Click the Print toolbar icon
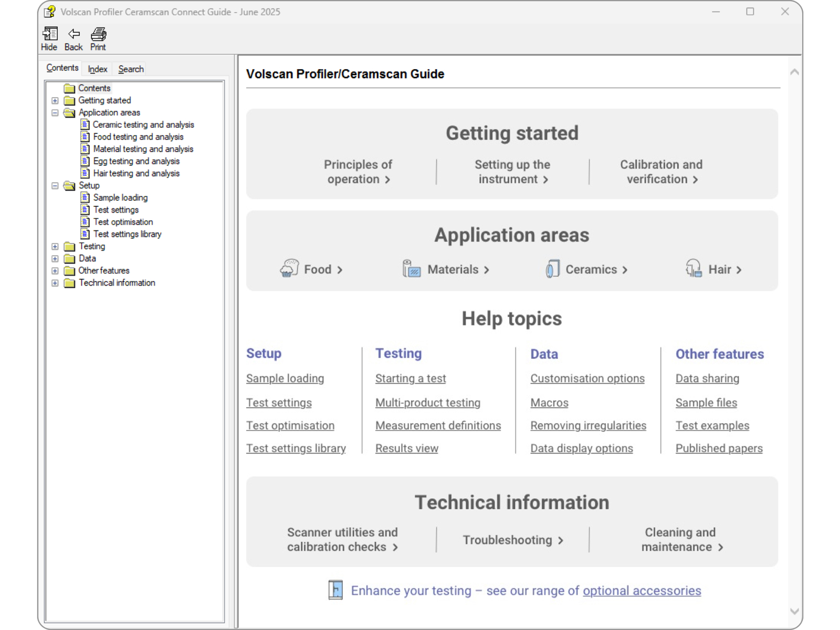Screen dimensions: 840x630 click(x=98, y=34)
